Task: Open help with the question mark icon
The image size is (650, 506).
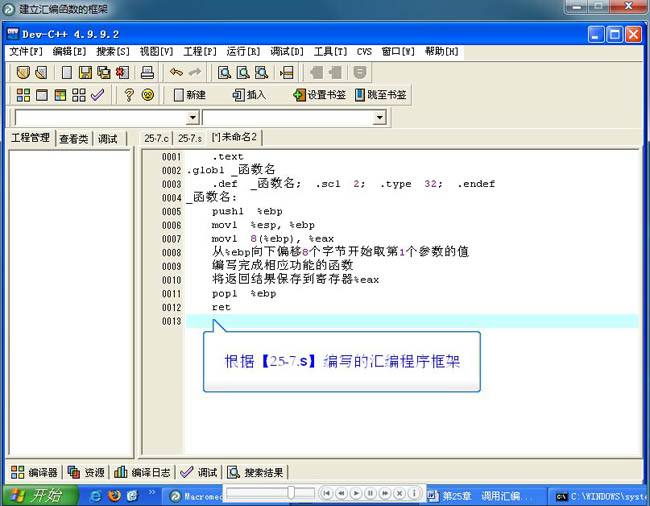Action: [x=129, y=95]
